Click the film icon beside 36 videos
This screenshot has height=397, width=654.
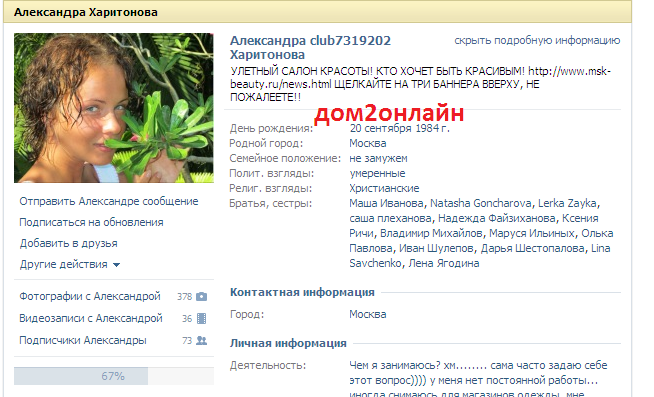[201, 319]
